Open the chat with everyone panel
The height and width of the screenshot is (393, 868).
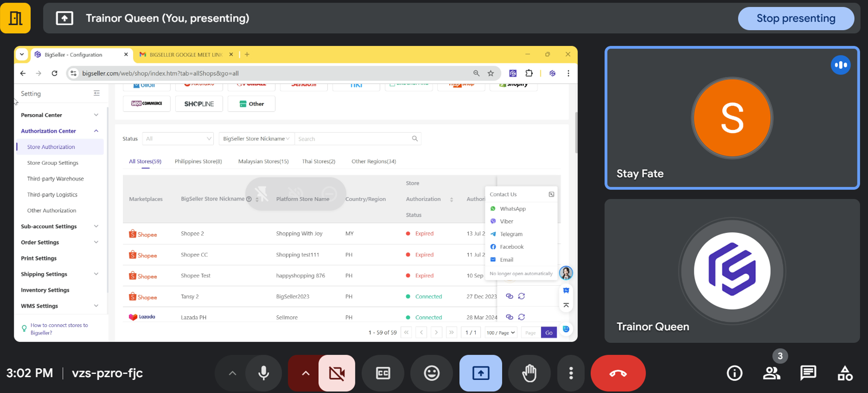[808, 373]
